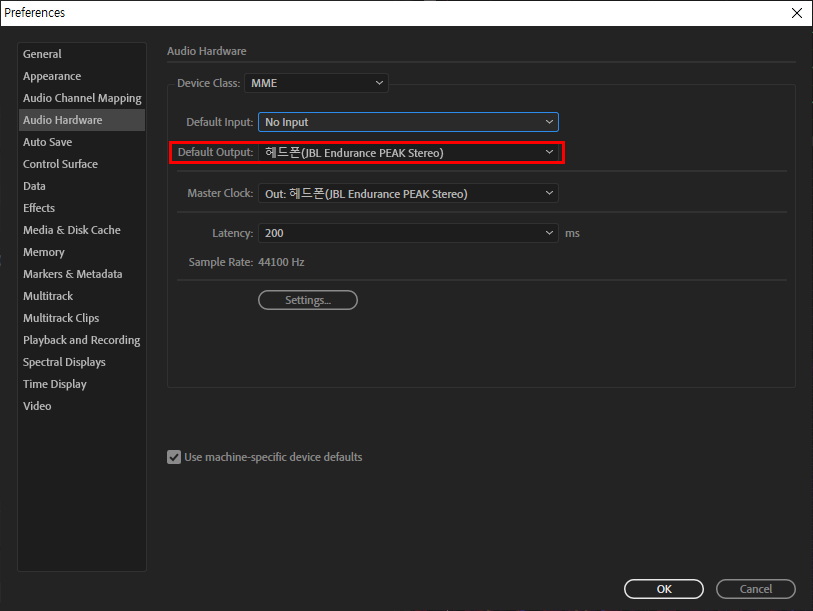The image size is (813, 611).
Task: Open Video preferences
Action: [x=81, y=406]
